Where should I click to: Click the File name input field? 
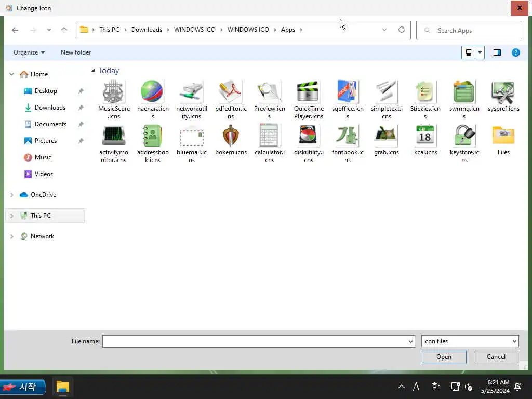[x=255, y=341]
